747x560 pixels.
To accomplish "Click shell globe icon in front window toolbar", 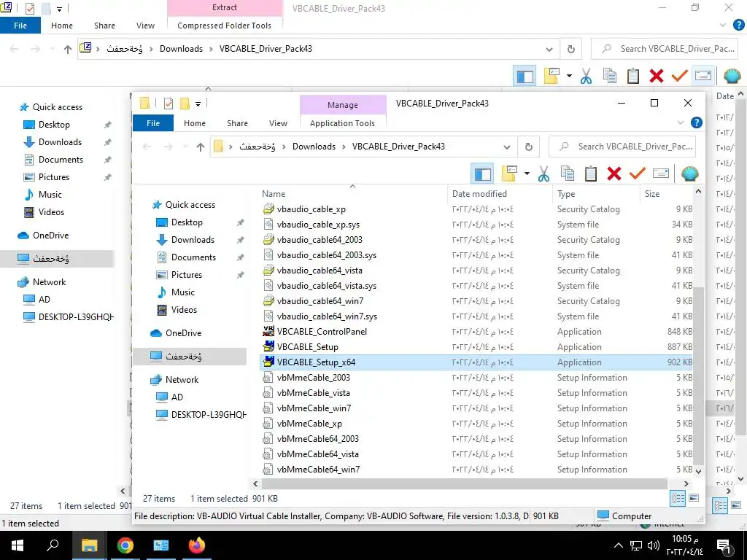I will [689, 174].
